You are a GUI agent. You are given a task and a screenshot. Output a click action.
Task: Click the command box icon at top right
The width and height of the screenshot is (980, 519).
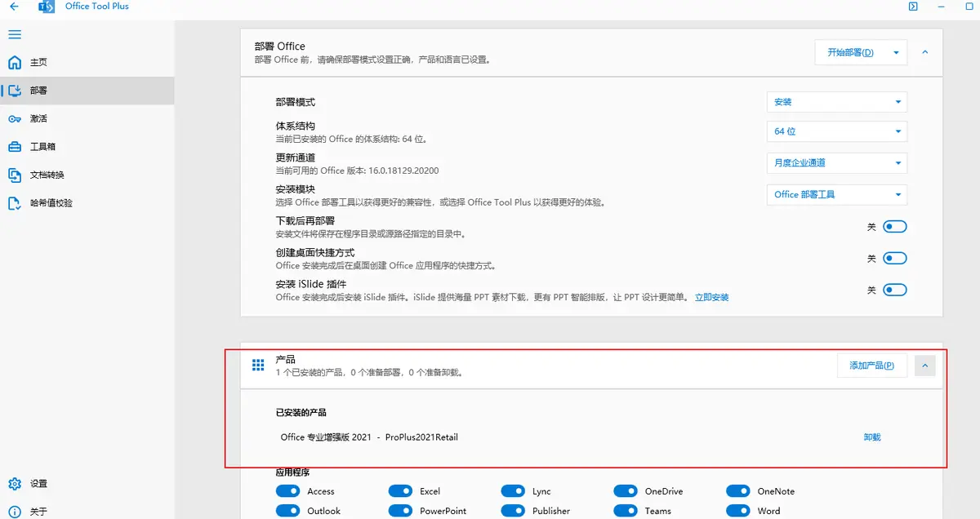tap(913, 7)
